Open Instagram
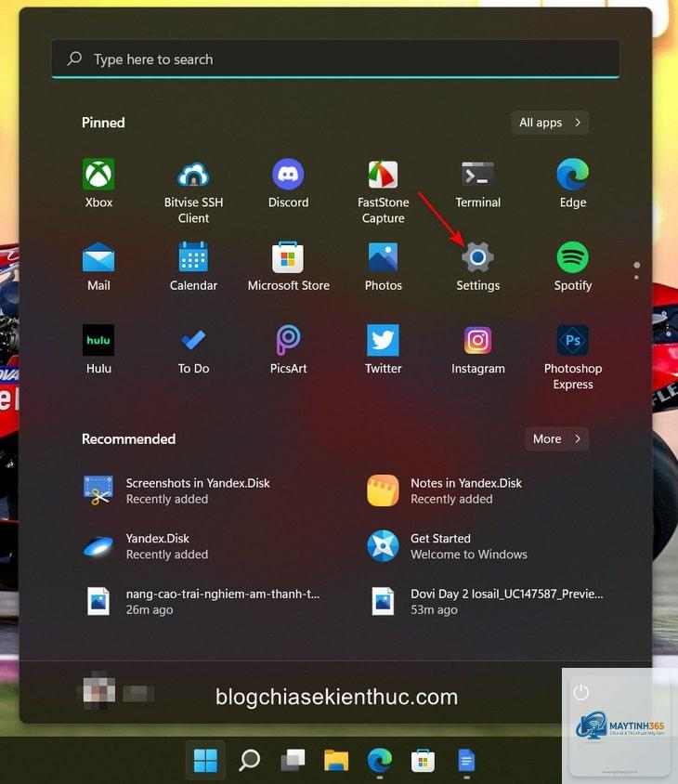Screen dimensions: 678x784 click(477, 349)
